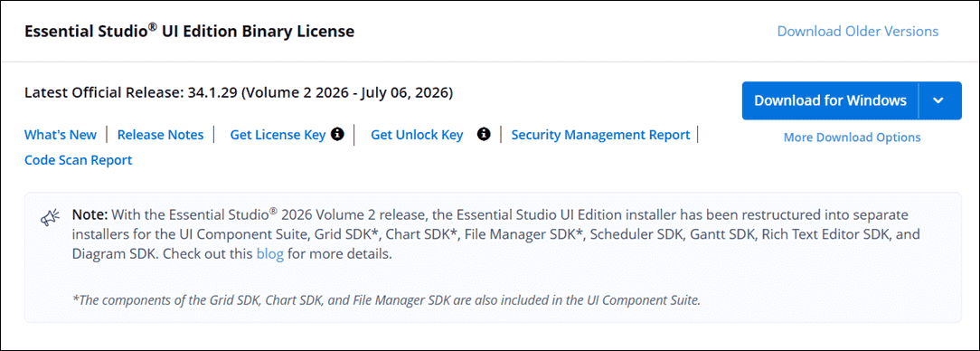Screen dimensions: 980x351
Task: Open More Download Options link
Action: [852, 137]
